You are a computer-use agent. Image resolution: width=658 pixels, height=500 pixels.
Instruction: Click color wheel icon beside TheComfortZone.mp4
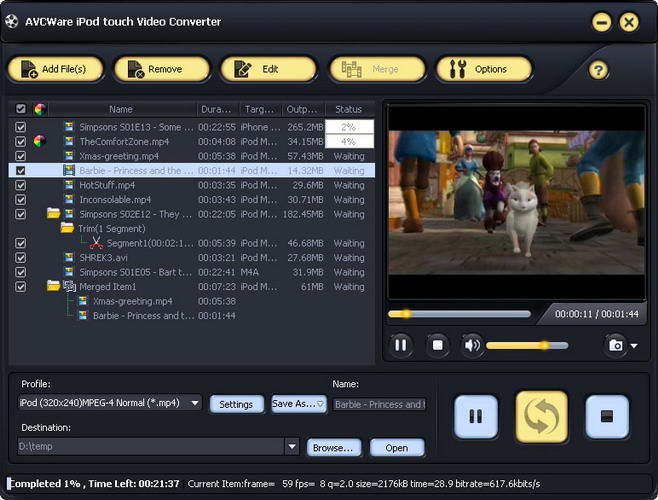[39, 141]
